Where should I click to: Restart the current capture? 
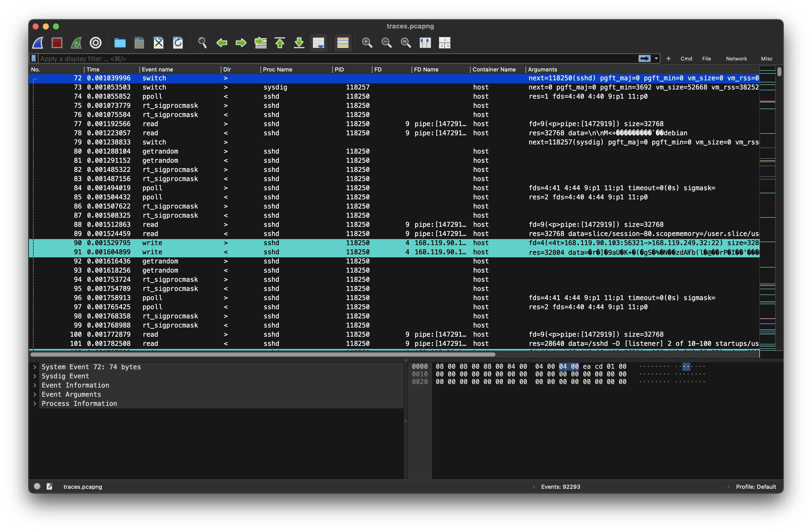point(76,43)
